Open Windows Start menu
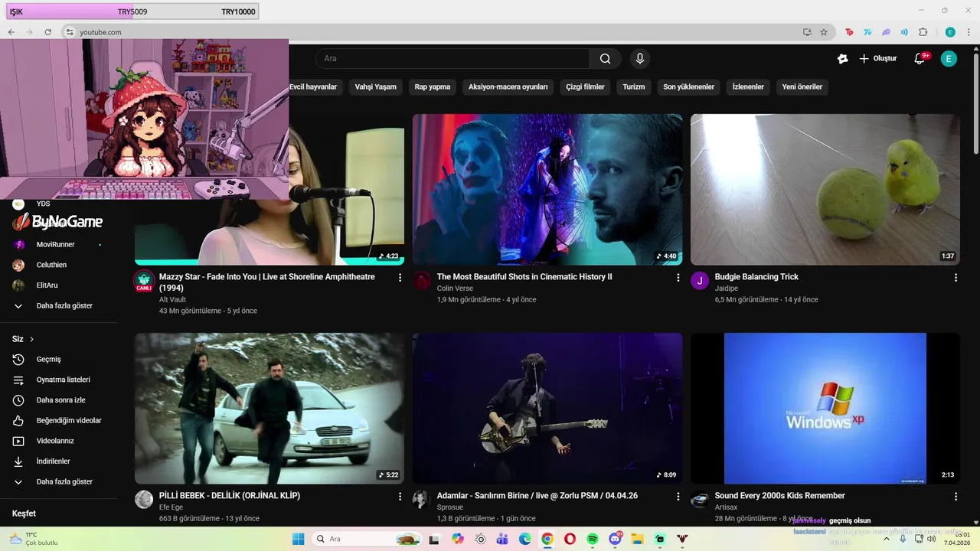The image size is (980, 551). point(299,539)
